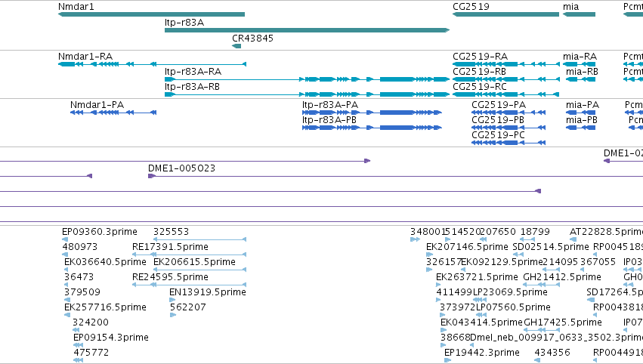Select the Nmdar1-PA protein feature
The height and width of the screenshot is (364, 643).
[x=113, y=113]
